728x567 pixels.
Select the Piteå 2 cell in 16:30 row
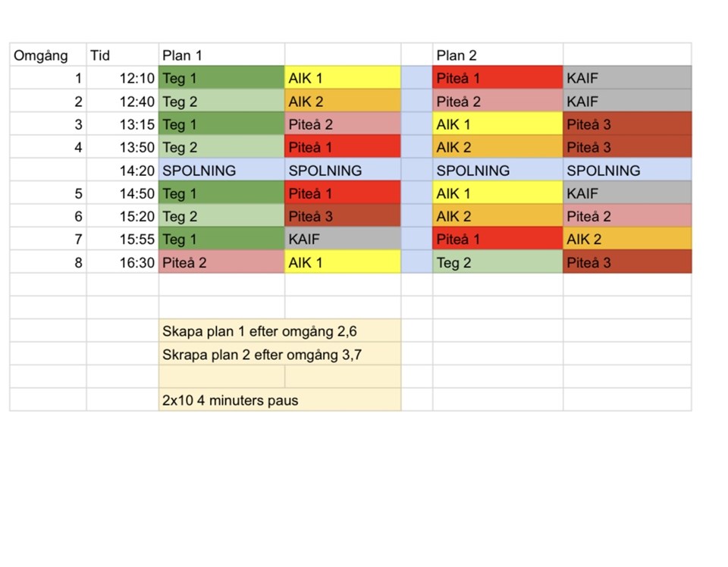(x=221, y=262)
